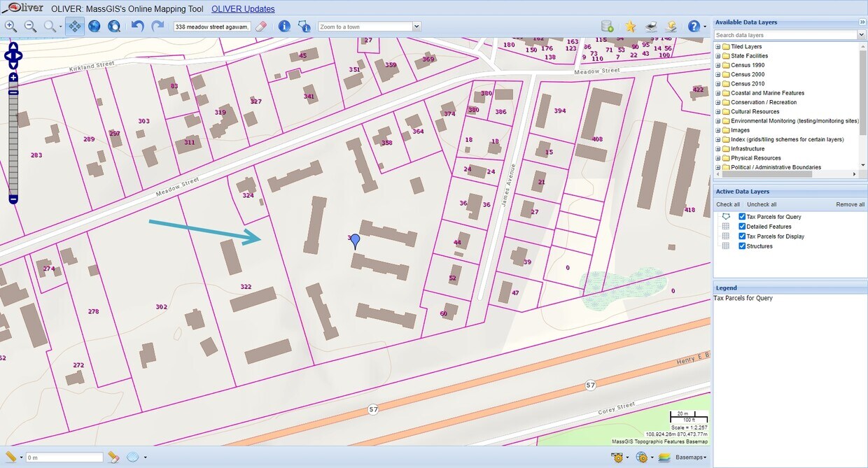Click the pan direction compass control
The width and height of the screenshot is (868, 468).
(x=13, y=55)
